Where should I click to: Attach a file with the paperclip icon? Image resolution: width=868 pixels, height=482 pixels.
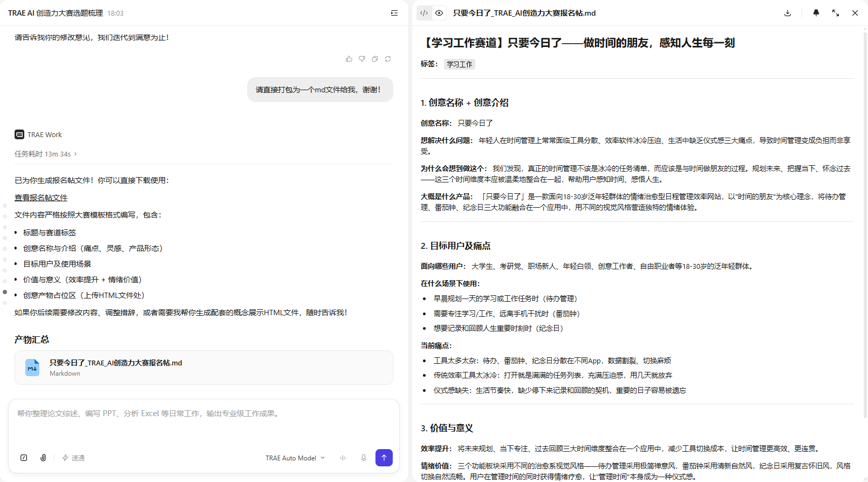(x=43, y=458)
